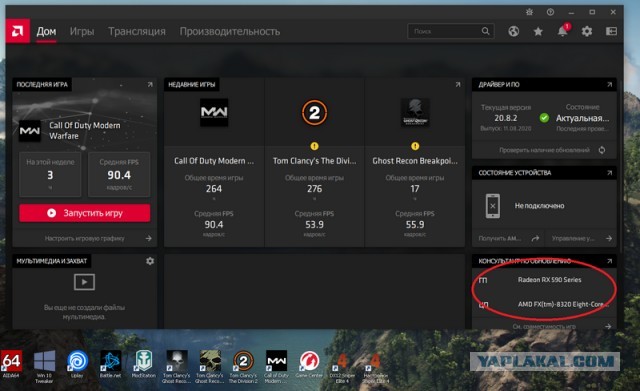Open Управление у... link
Screen dimensions: 640x391
(x=573, y=238)
